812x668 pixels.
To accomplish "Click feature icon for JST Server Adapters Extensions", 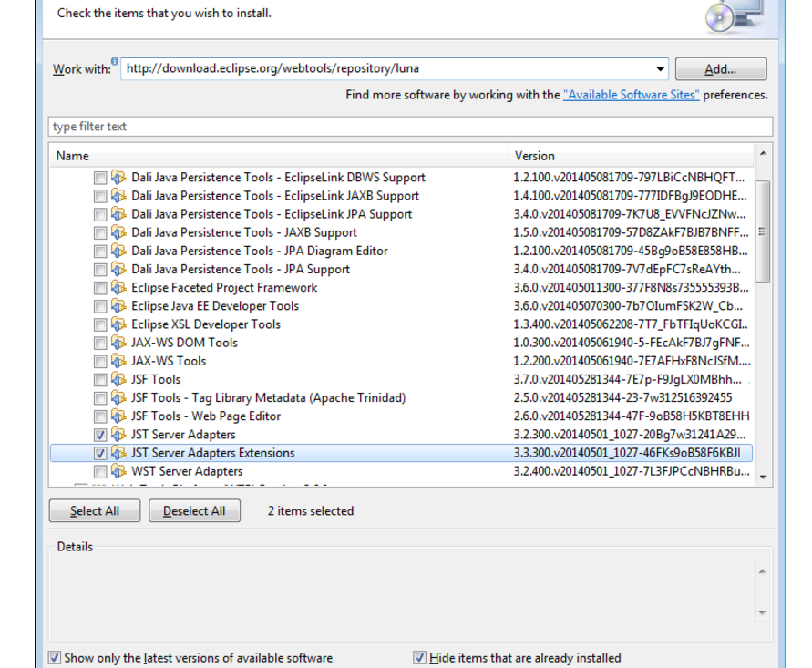I will point(118,453).
